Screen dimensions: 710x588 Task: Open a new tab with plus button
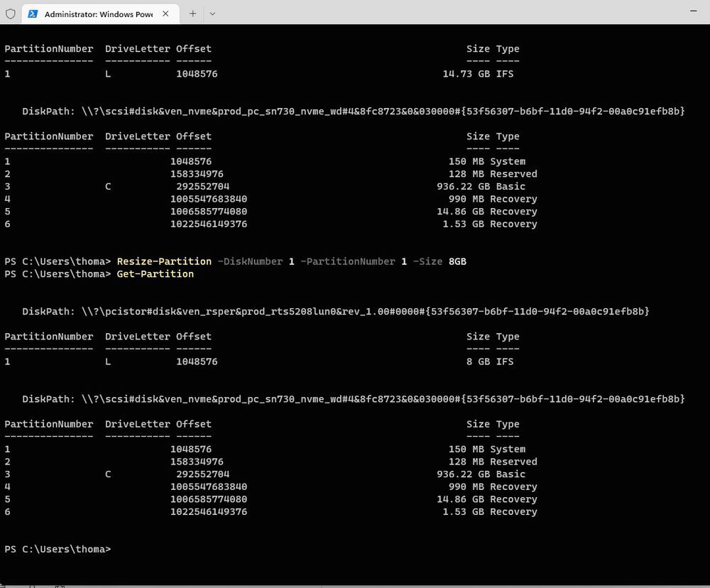[x=193, y=13]
